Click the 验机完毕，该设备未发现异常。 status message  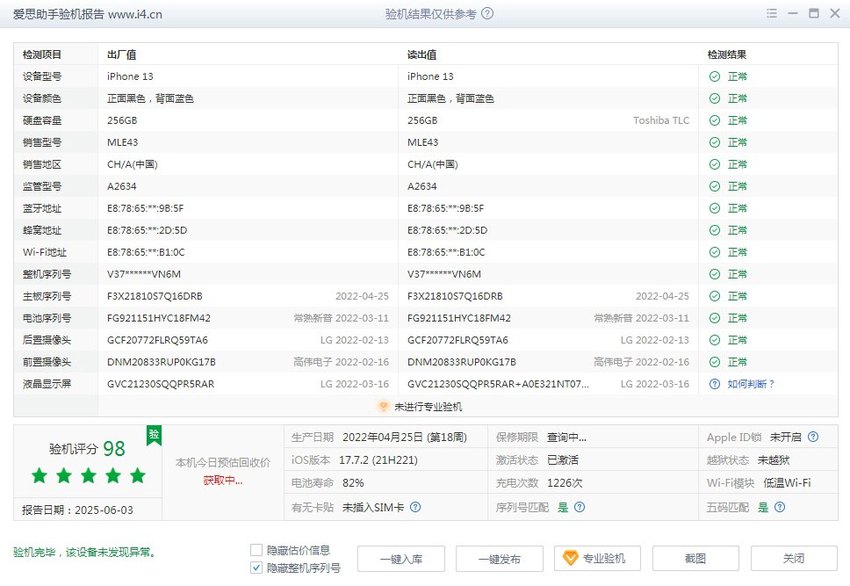point(85,552)
